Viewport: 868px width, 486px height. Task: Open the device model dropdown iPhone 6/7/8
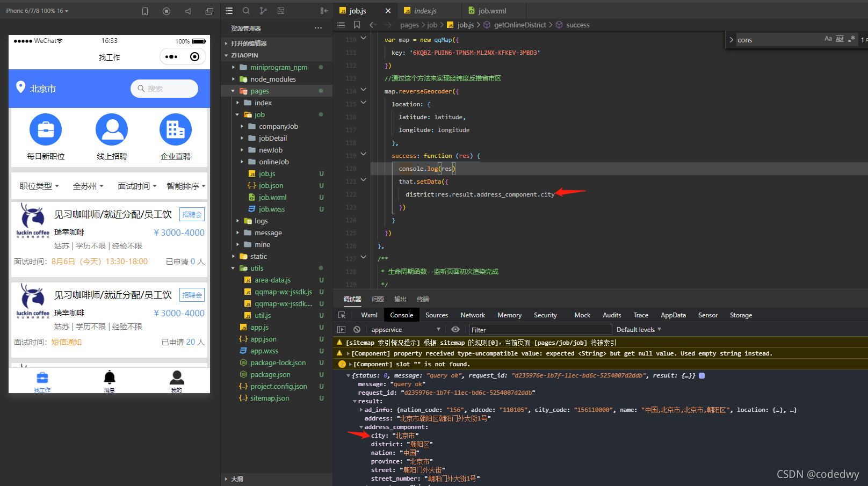click(x=37, y=11)
